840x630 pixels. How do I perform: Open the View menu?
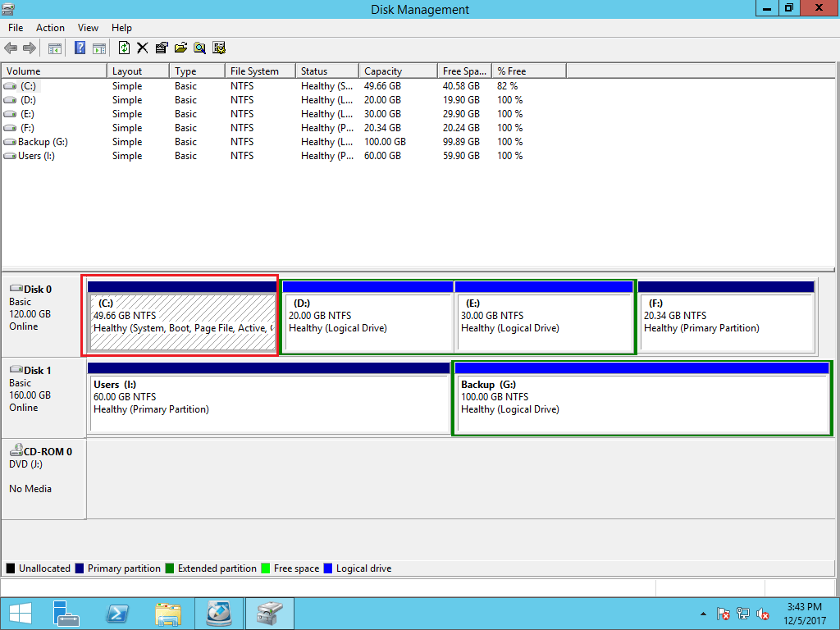[88, 28]
